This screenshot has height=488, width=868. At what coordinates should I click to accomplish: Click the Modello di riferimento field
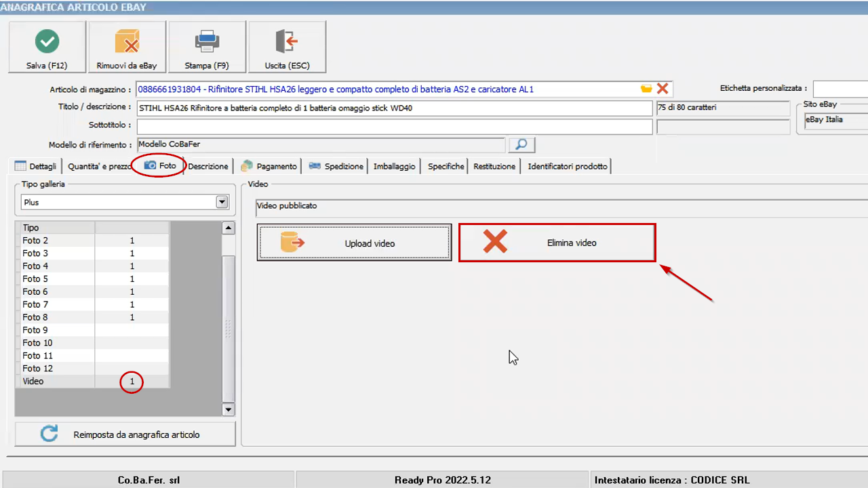[x=321, y=145]
